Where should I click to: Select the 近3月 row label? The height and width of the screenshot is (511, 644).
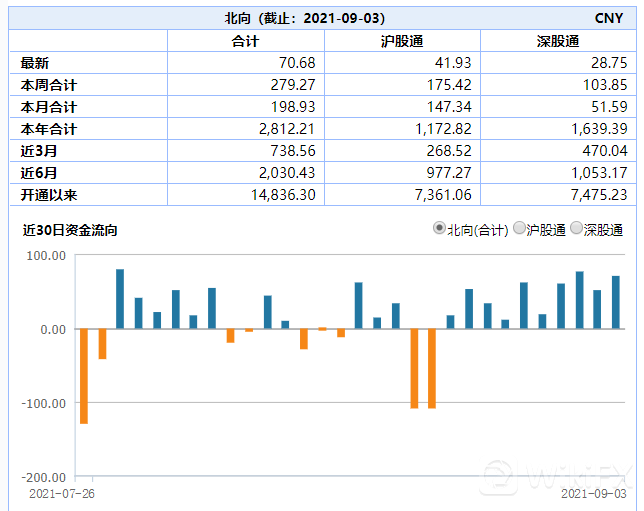(36, 151)
